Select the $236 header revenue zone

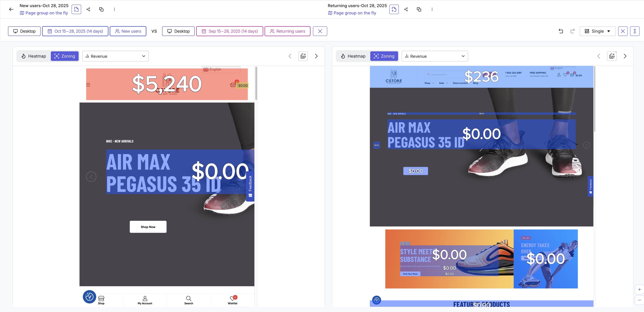(481, 77)
